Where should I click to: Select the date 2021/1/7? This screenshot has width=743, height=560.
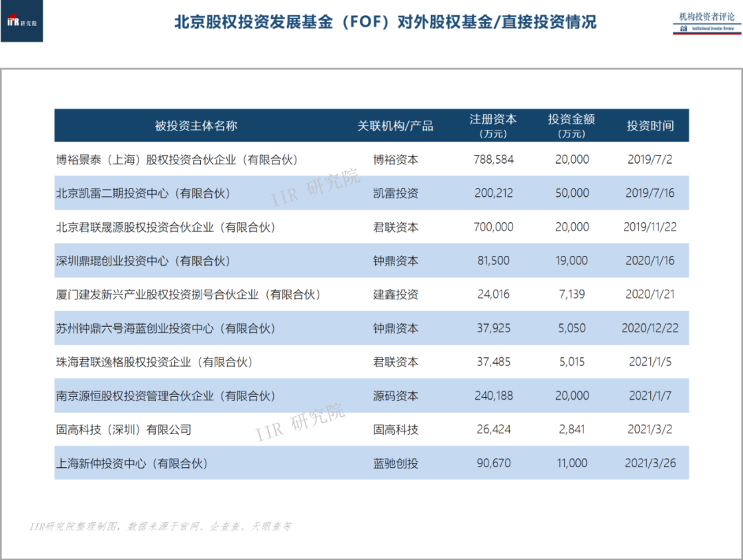click(x=649, y=396)
